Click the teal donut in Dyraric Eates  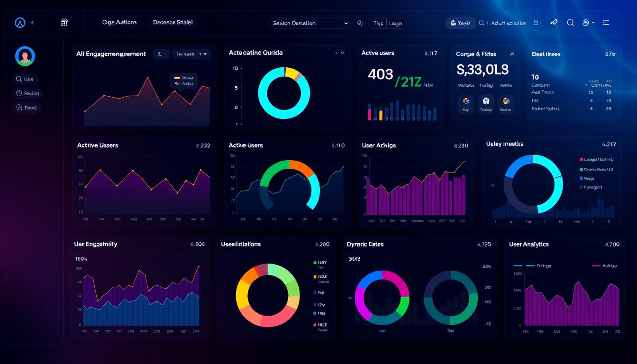(450, 298)
